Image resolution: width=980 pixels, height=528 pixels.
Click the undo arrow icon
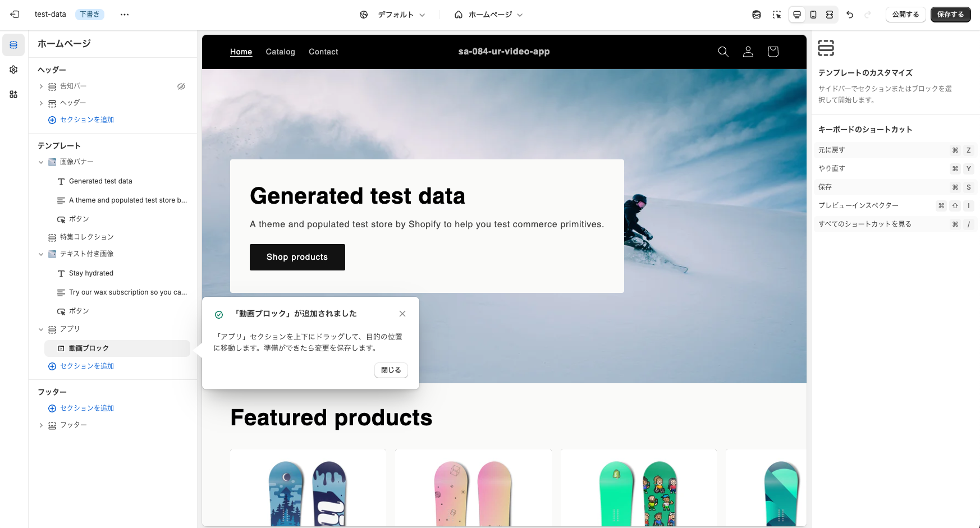click(x=850, y=15)
